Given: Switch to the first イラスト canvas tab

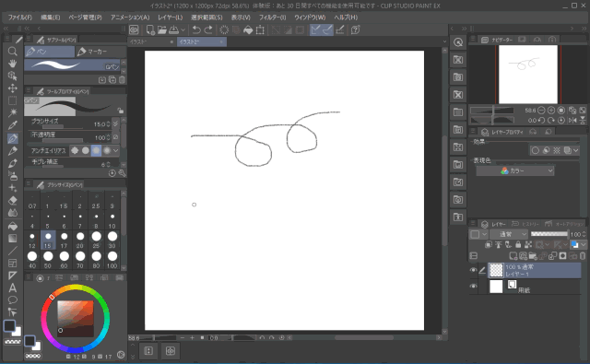Looking at the screenshot, I should [151, 41].
